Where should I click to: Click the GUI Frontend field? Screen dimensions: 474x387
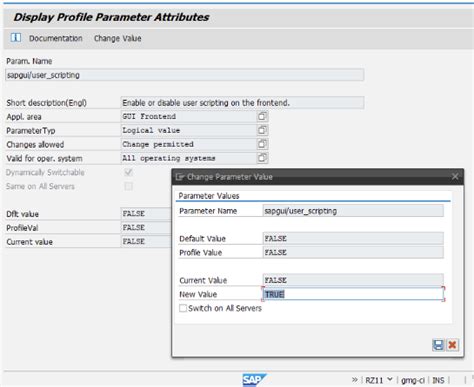tap(188, 116)
